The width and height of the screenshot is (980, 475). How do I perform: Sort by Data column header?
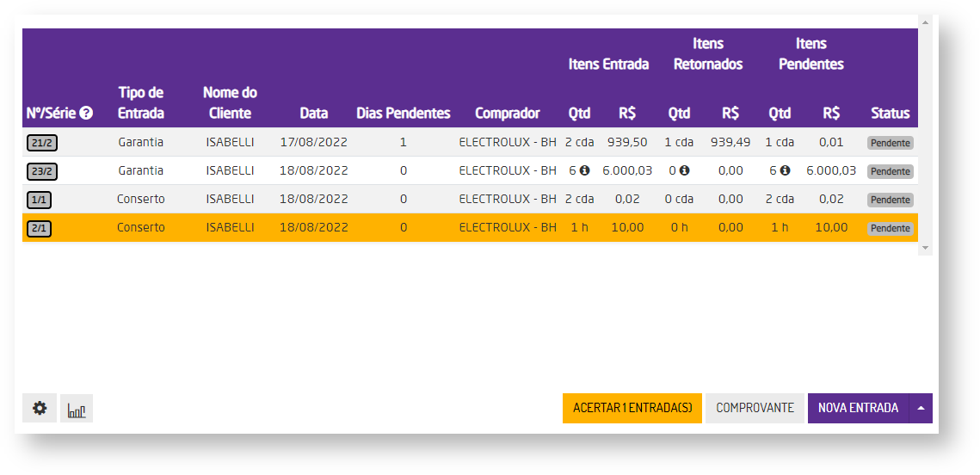tap(314, 114)
